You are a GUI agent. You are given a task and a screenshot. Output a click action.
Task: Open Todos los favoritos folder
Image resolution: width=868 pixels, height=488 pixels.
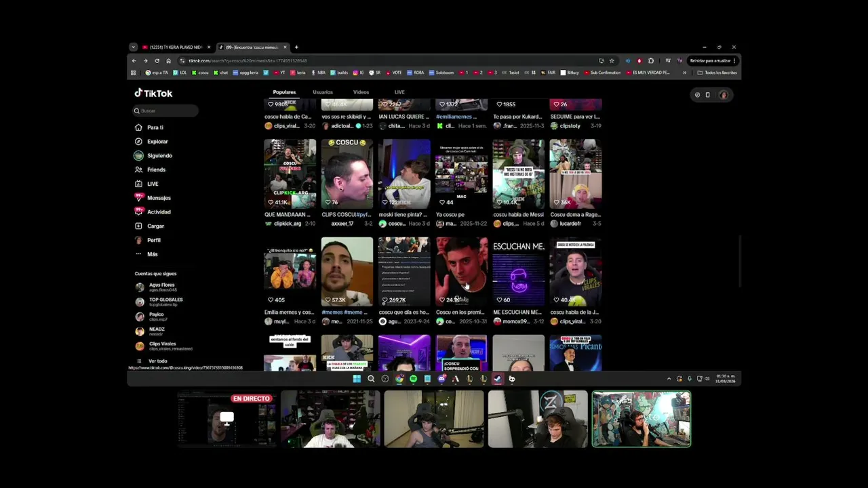click(x=717, y=73)
